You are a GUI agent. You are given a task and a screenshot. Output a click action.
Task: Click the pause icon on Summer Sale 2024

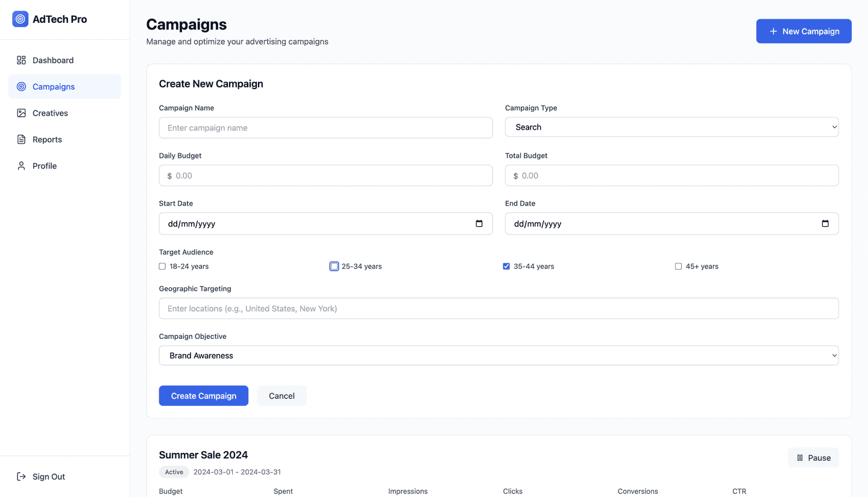point(800,457)
